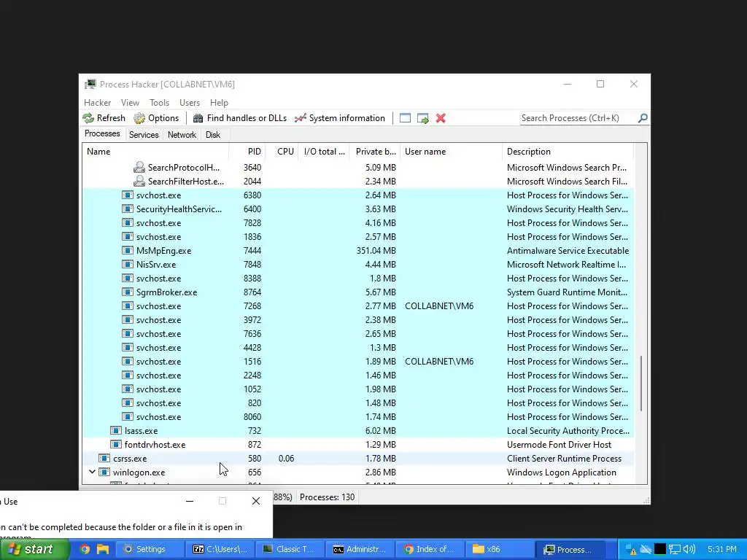This screenshot has width=747, height=560.
Task: Click the Processes: 130 status entry
Action: click(x=327, y=497)
